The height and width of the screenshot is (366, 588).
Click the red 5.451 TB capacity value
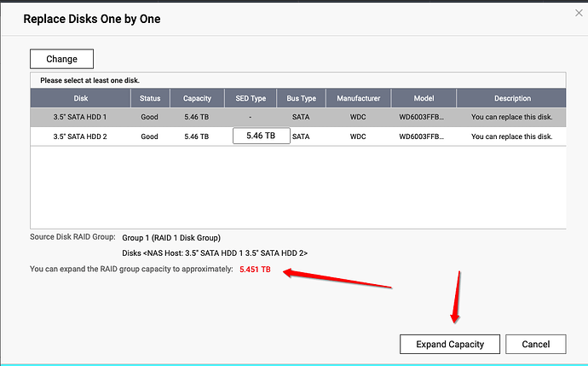[x=255, y=270]
